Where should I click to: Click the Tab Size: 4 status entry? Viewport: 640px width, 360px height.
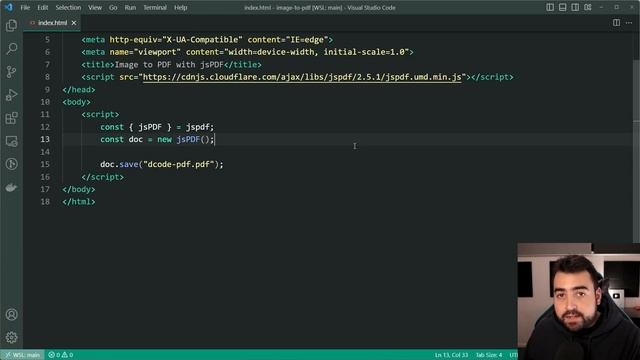489,355
